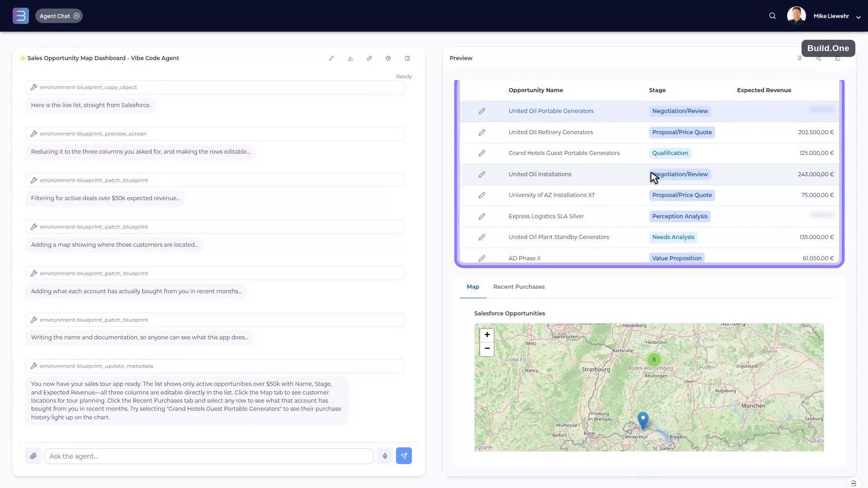The width and height of the screenshot is (868, 488).
Task: Click the small B icon at bottom right corner
Action: pos(854,483)
